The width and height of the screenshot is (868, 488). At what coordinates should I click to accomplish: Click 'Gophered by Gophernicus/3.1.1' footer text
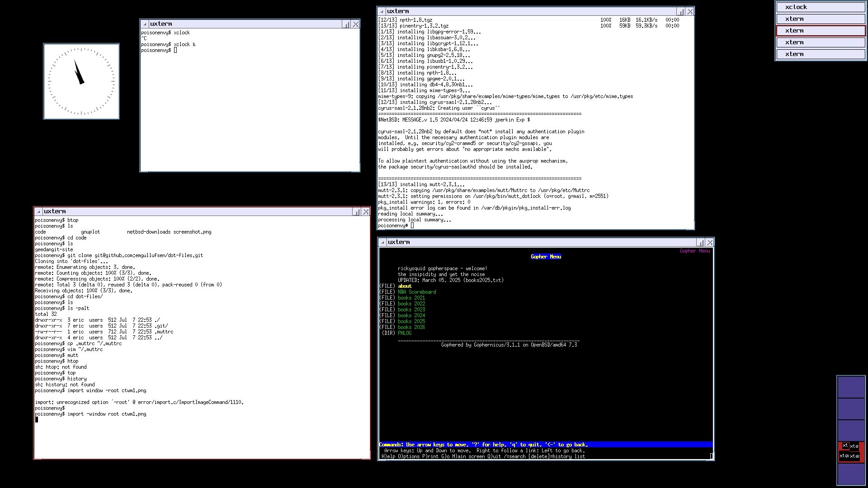coord(509,345)
